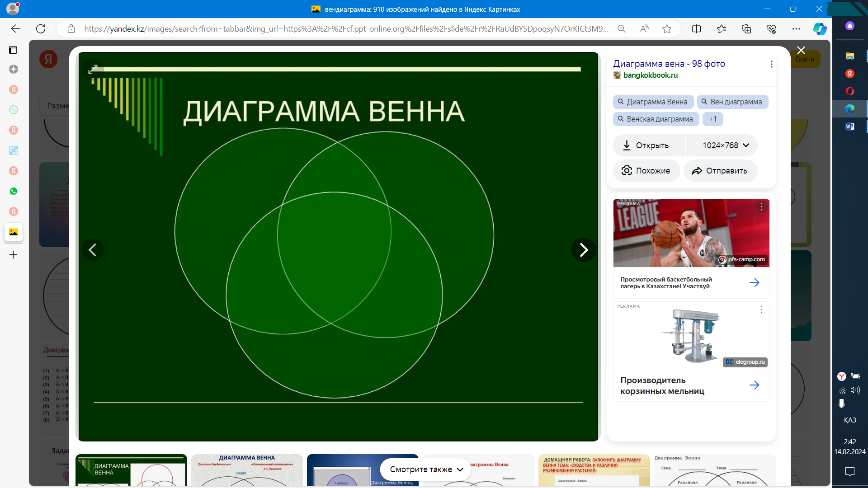The image size is (868, 488).
Task: Click the browser refresh icon
Action: 41,29
